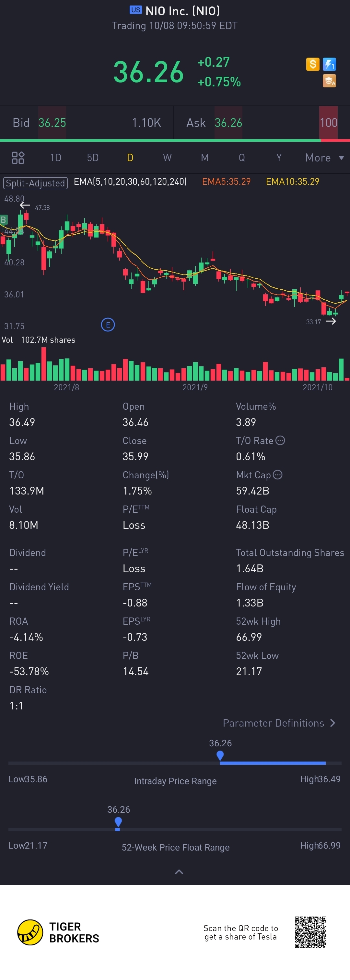
Task: Tap the Ask price 36.26
Action: coord(228,123)
